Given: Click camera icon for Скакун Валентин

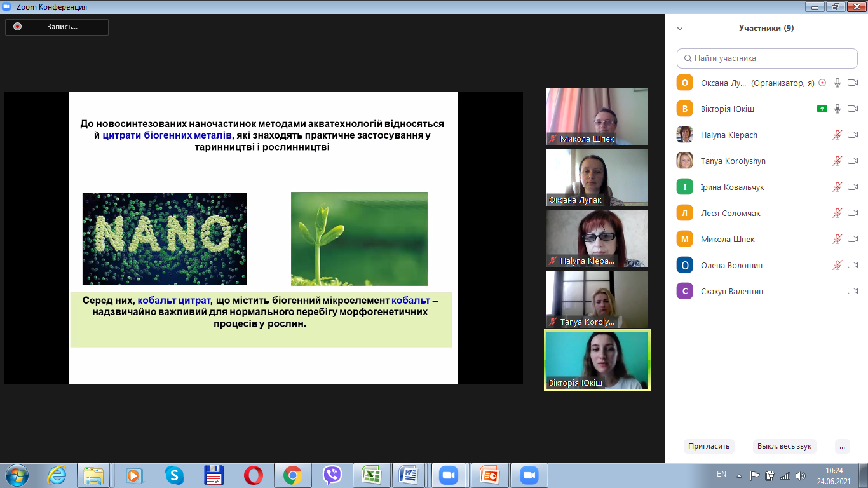Looking at the screenshot, I should 853,291.
